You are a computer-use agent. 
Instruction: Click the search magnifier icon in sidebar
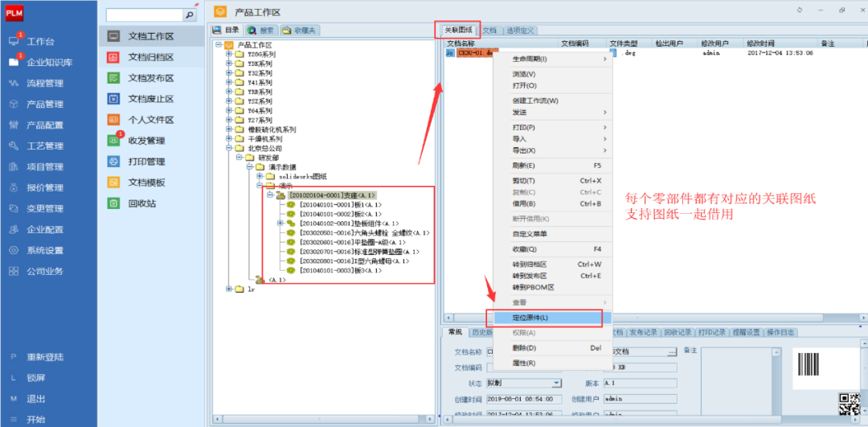190,14
